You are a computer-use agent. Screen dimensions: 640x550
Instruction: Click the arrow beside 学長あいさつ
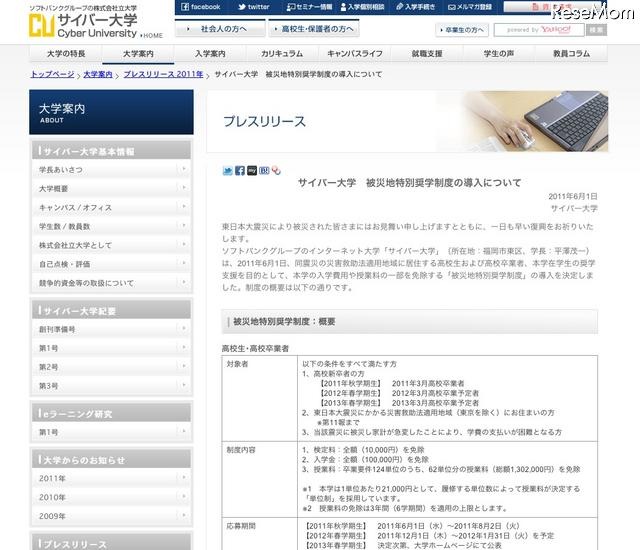(184, 169)
